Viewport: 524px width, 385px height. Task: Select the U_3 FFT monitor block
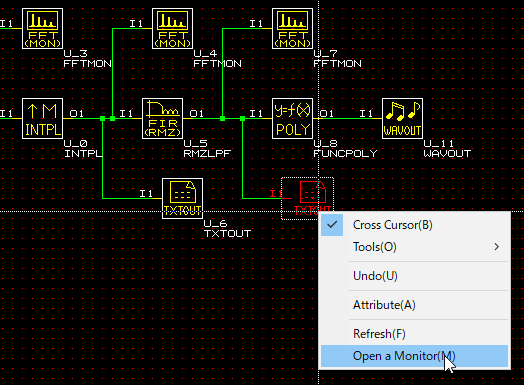[x=42, y=29]
